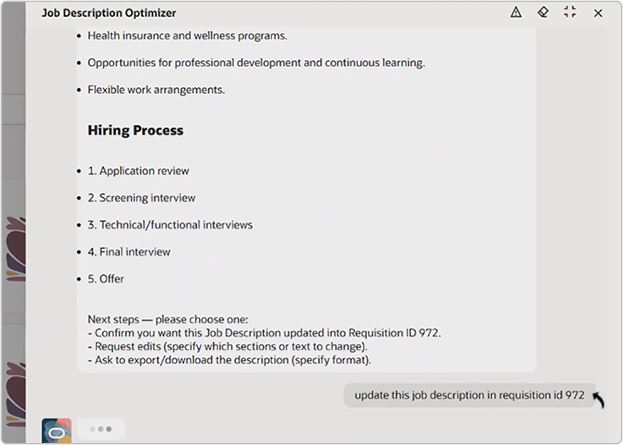Click the 'Request edits' option line

[x=228, y=346]
